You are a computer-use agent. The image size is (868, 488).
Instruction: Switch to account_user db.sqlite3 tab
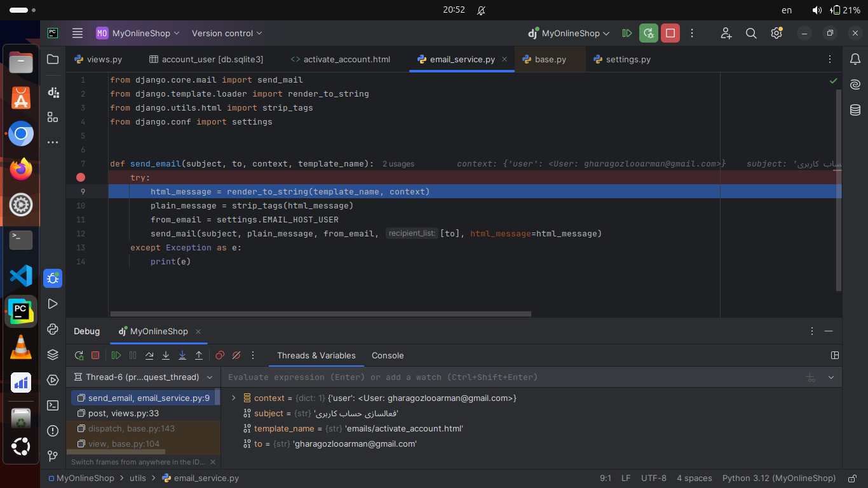click(x=206, y=59)
